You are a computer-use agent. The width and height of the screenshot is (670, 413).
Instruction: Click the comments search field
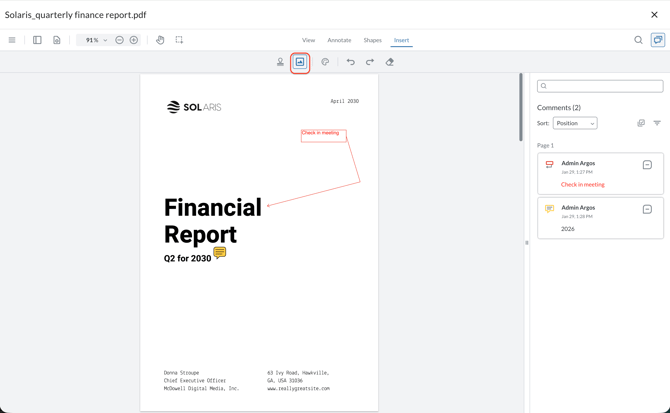[x=600, y=86]
